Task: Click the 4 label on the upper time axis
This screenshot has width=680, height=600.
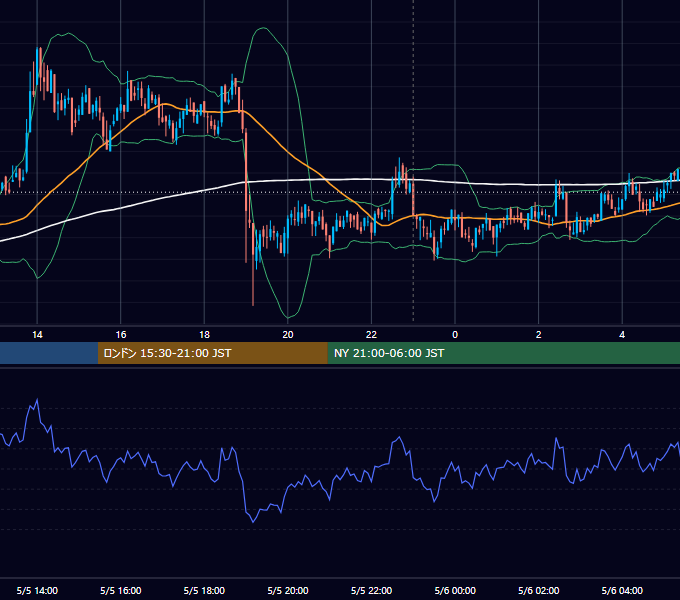Action: [622, 335]
